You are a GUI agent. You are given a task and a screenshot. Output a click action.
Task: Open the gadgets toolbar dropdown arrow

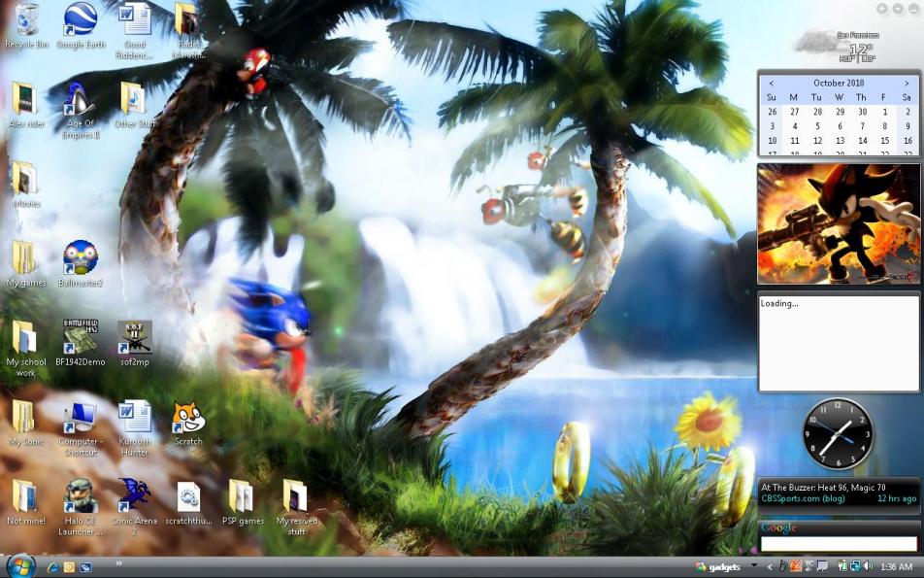[x=754, y=565]
